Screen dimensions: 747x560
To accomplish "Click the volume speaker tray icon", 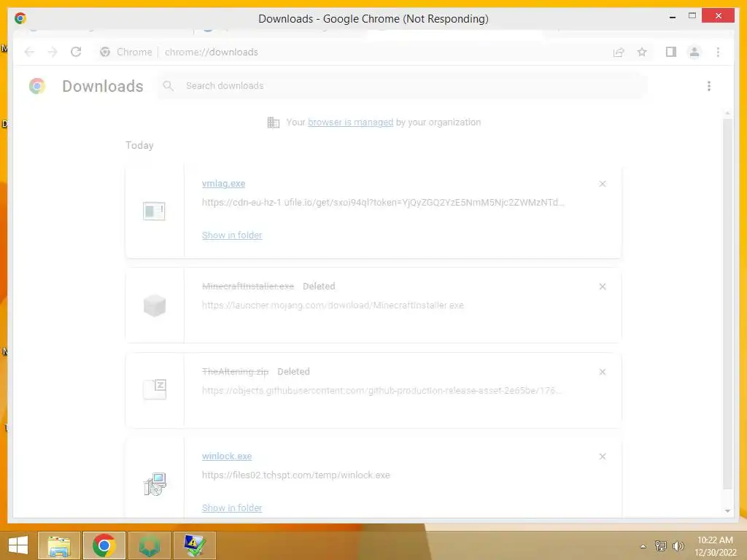I will point(678,545).
